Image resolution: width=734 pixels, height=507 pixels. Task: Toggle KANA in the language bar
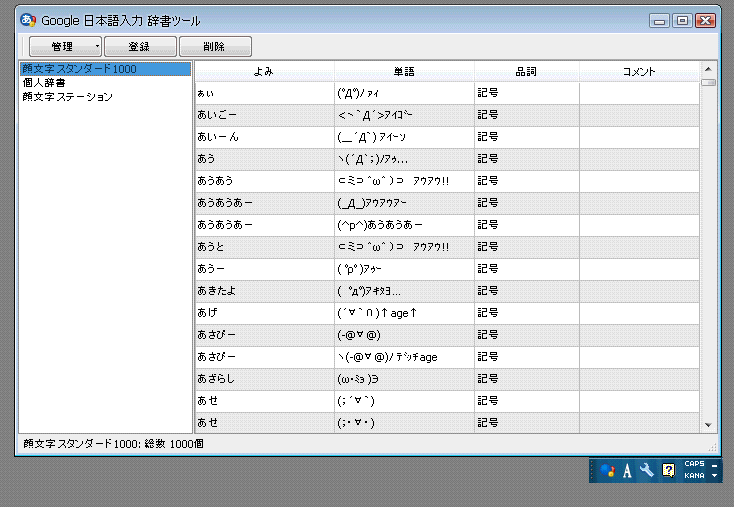point(694,475)
